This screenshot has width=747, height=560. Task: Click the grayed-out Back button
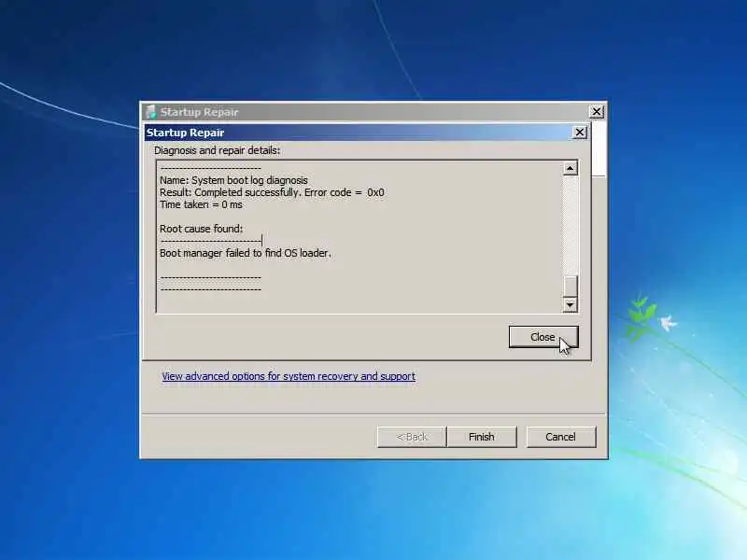[x=412, y=437]
